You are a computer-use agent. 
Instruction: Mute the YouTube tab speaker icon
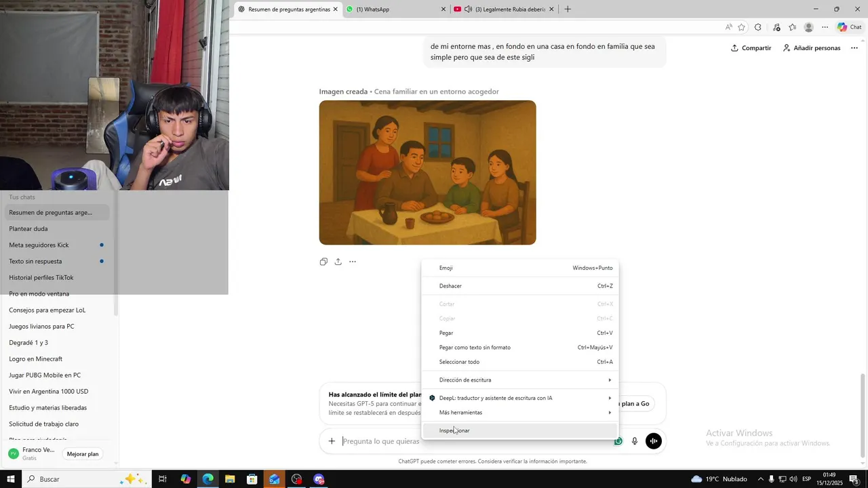[468, 9]
